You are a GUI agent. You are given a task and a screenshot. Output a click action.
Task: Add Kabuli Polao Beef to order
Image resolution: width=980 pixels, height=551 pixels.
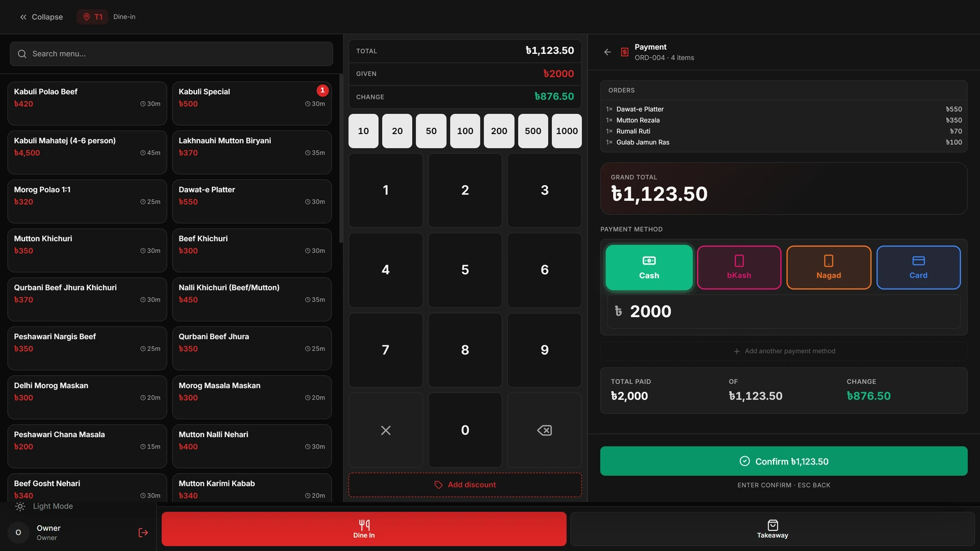pyautogui.click(x=87, y=103)
